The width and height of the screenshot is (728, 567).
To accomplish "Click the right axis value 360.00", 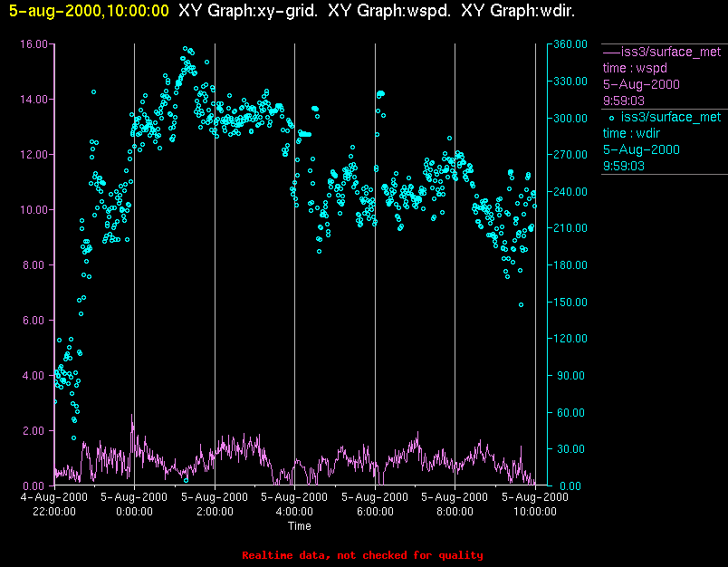I will 570,44.
